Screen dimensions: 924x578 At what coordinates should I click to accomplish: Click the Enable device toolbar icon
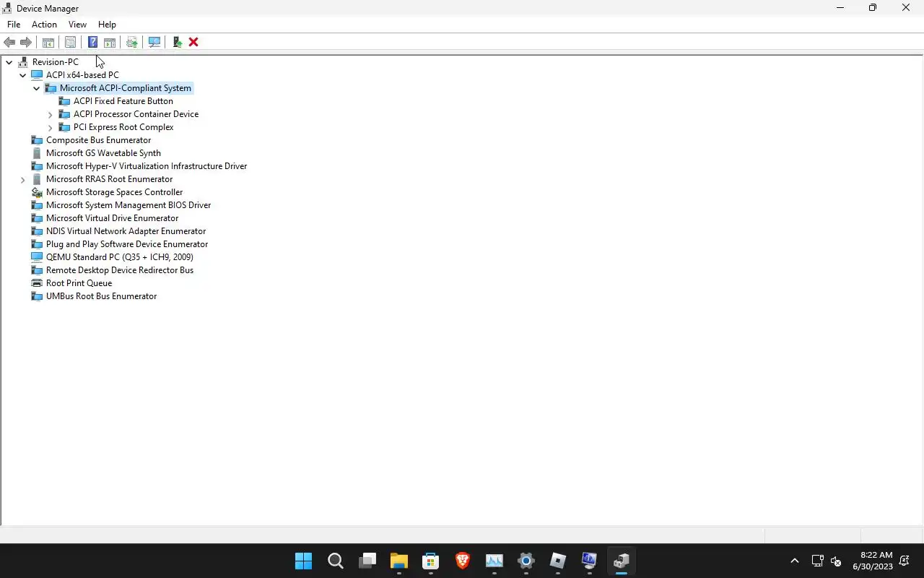click(177, 42)
